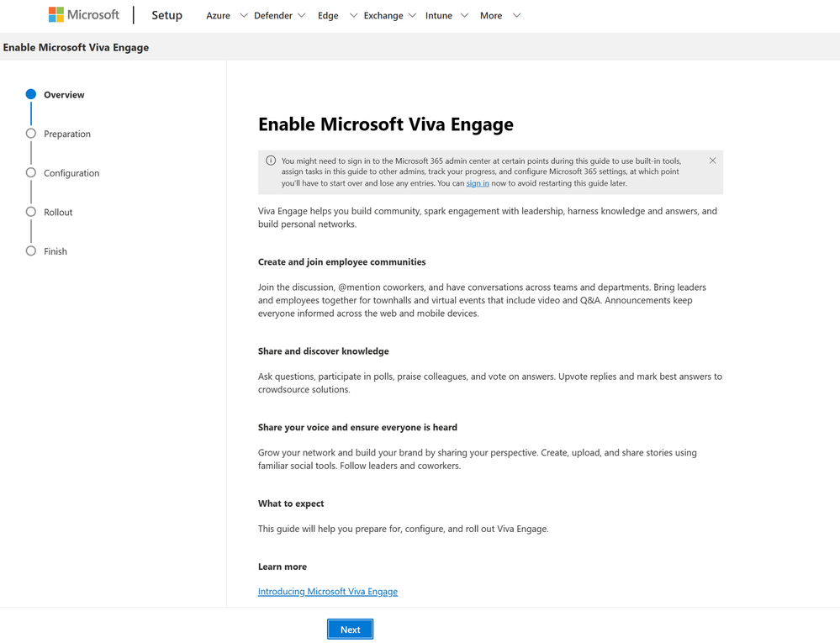Screen dimensions: 840x643
Task: Click the 'What to expect' heading
Action: [291, 503]
